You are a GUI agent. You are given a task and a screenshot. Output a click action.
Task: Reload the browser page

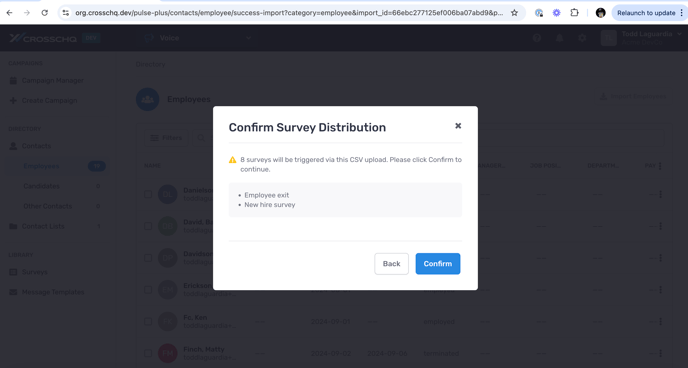44,13
